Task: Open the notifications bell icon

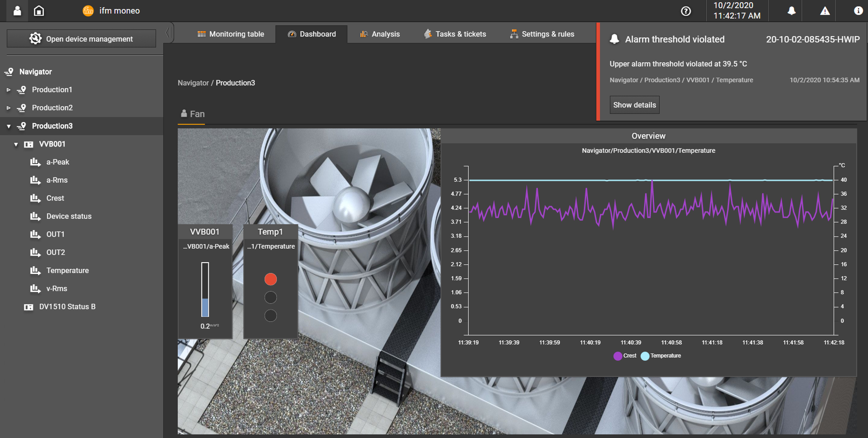Action: pos(790,10)
